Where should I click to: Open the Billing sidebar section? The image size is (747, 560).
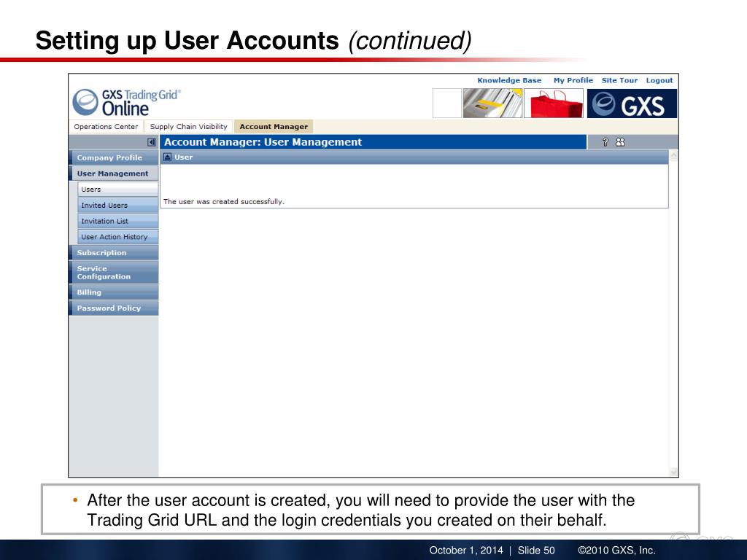click(114, 292)
